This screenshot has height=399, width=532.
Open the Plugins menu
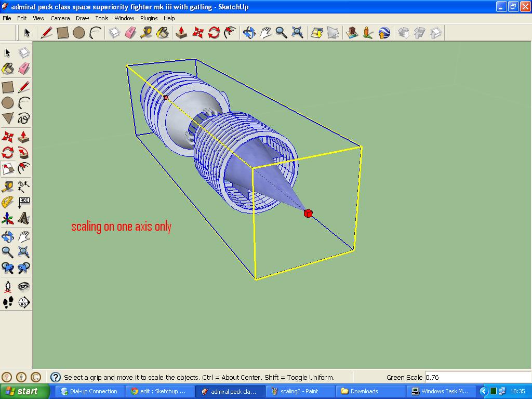tap(149, 18)
